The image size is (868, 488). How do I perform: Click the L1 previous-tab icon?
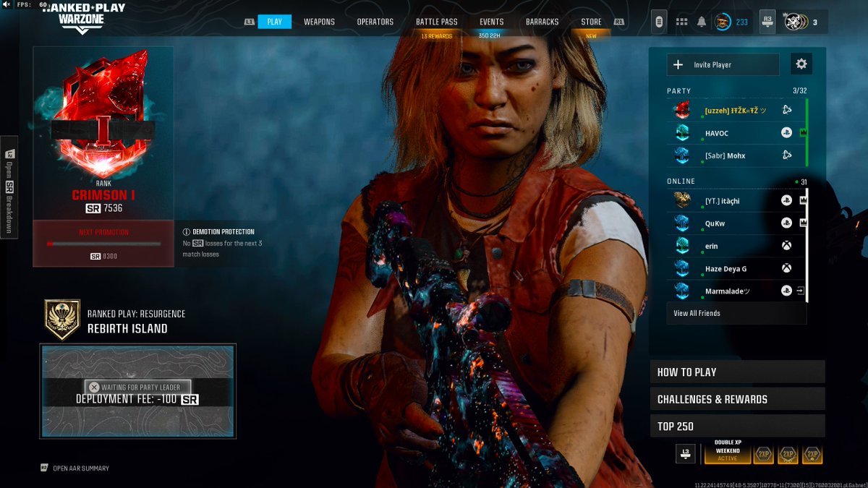[250, 22]
